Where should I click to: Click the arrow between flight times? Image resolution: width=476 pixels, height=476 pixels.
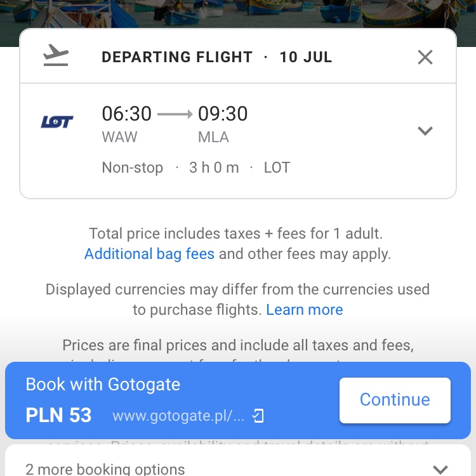[175, 114]
